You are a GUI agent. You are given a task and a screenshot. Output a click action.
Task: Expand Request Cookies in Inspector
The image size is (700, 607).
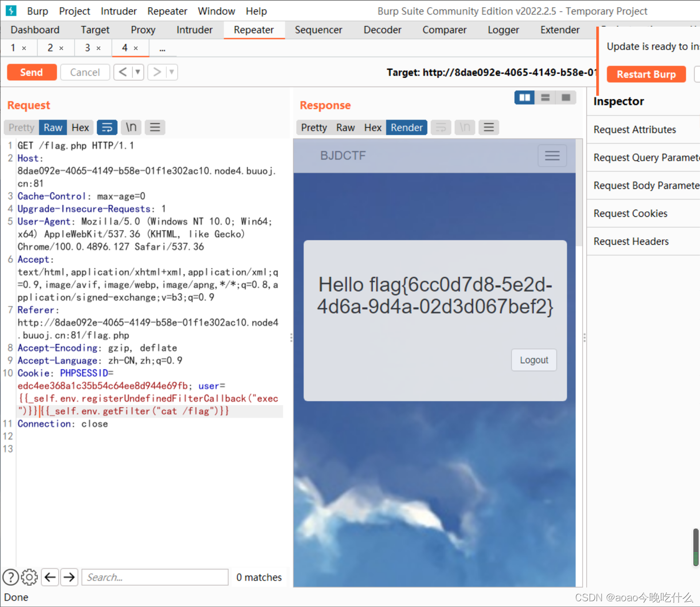tap(643, 213)
